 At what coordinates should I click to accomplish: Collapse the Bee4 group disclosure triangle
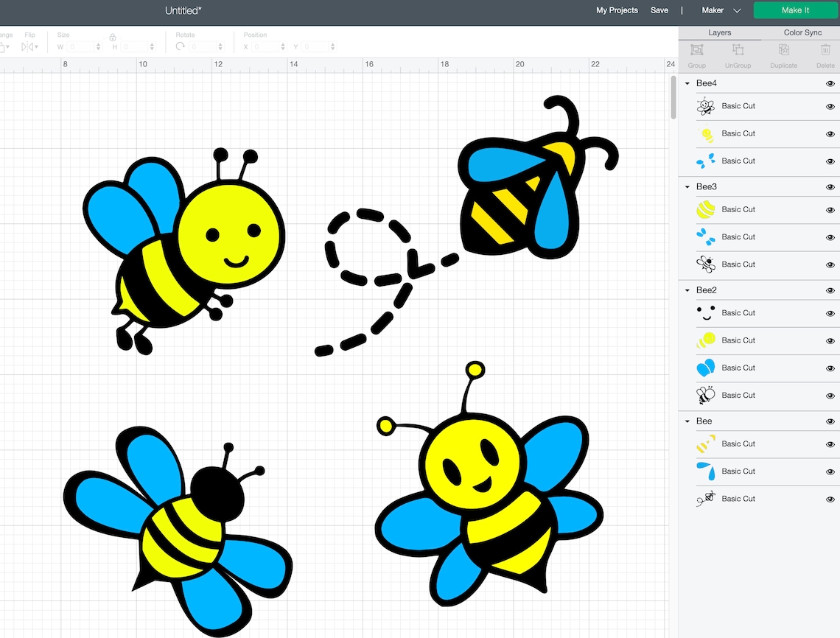[687, 83]
